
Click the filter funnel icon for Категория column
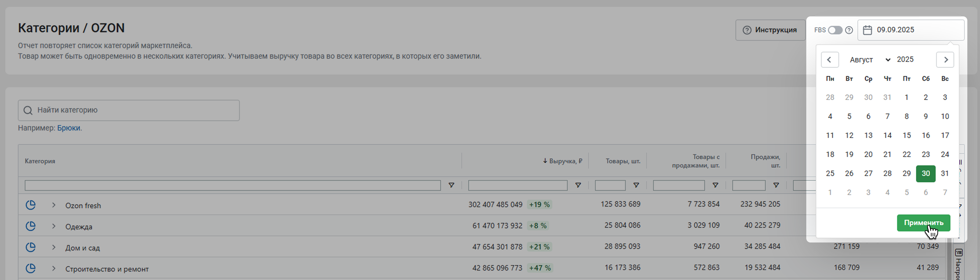coord(451,185)
